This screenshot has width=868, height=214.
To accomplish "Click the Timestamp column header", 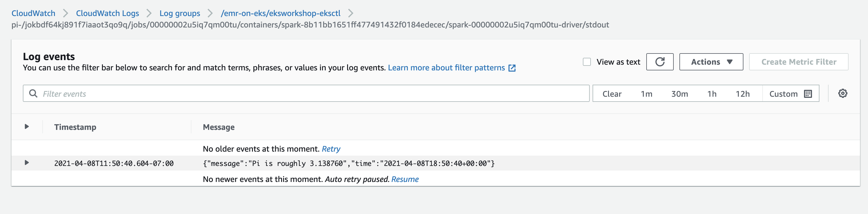I will point(75,127).
